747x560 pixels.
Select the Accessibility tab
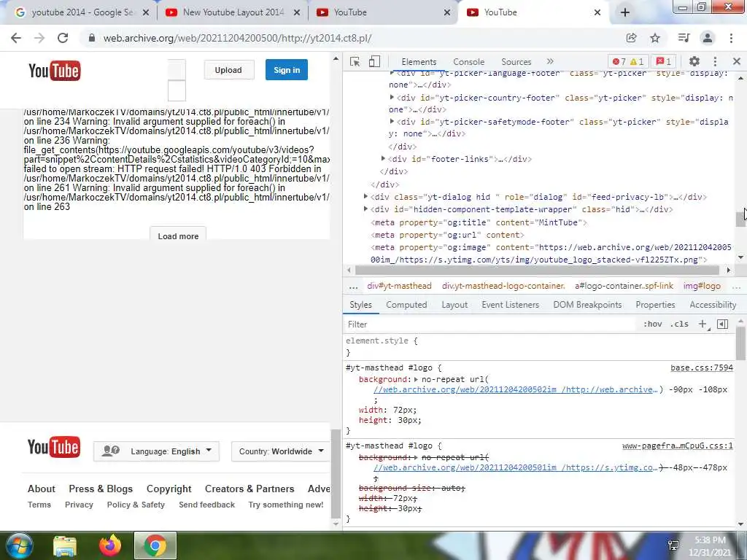(713, 305)
